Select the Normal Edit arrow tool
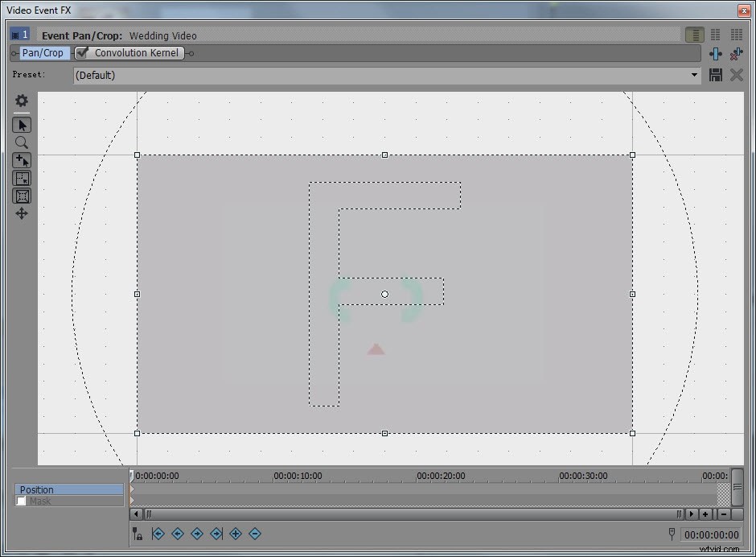Viewport: 756px width, 557px height. pos(21,125)
